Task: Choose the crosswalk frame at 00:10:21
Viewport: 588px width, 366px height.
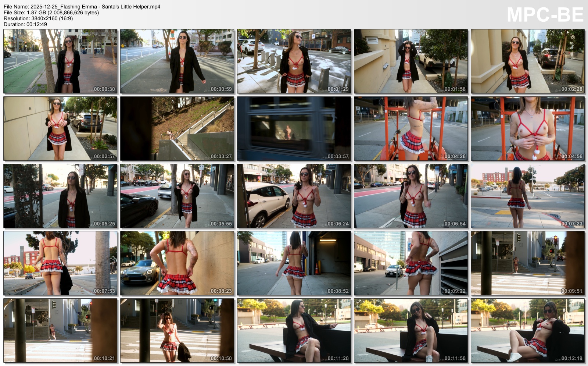Action: click(60, 331)
